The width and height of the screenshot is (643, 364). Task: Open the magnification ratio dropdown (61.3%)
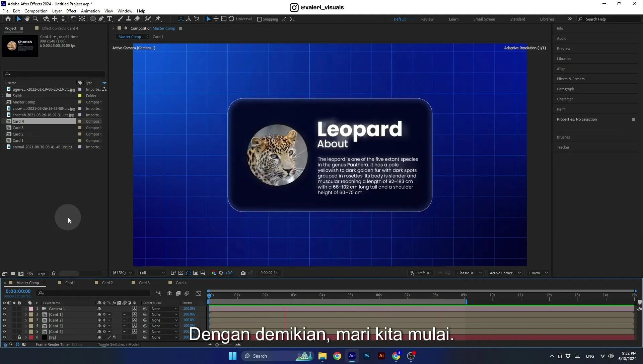123,273
